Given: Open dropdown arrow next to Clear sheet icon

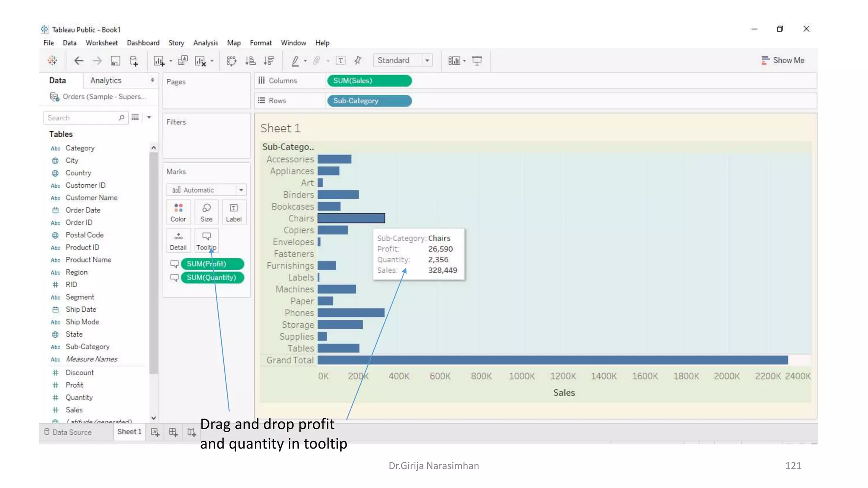Looking at the screenshot, I should click(212, 61).
